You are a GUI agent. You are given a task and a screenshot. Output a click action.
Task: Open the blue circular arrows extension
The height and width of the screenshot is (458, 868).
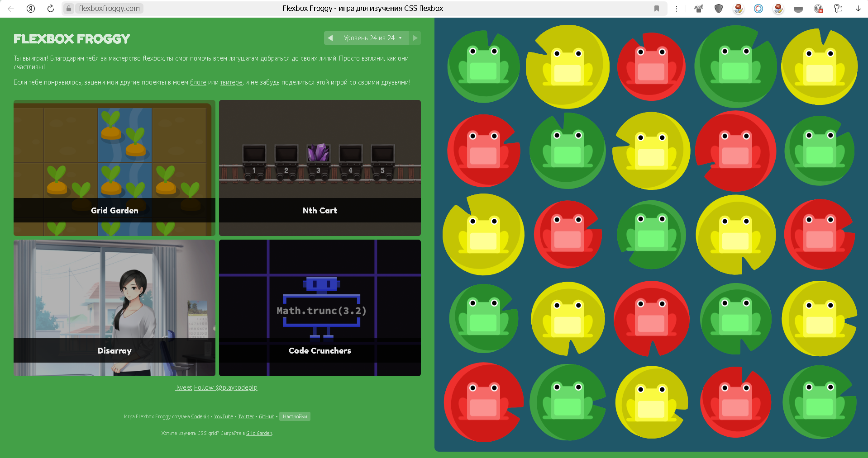[x=758, y=8]
